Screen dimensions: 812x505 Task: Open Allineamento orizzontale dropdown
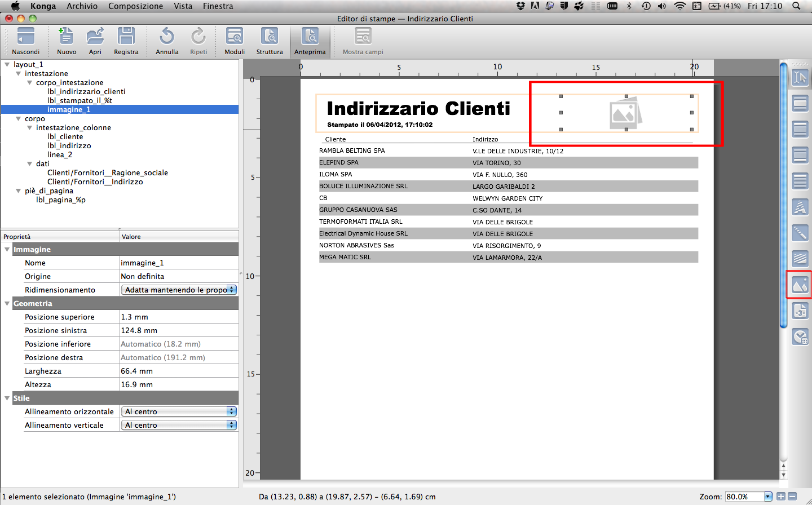[x=179, y=411]
